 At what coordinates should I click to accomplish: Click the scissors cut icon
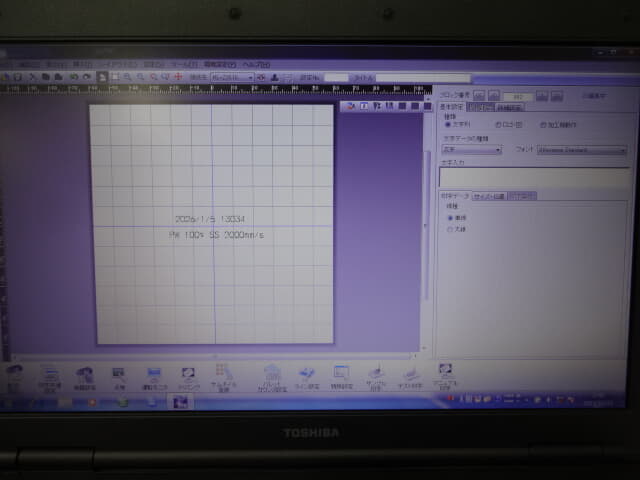33,77
